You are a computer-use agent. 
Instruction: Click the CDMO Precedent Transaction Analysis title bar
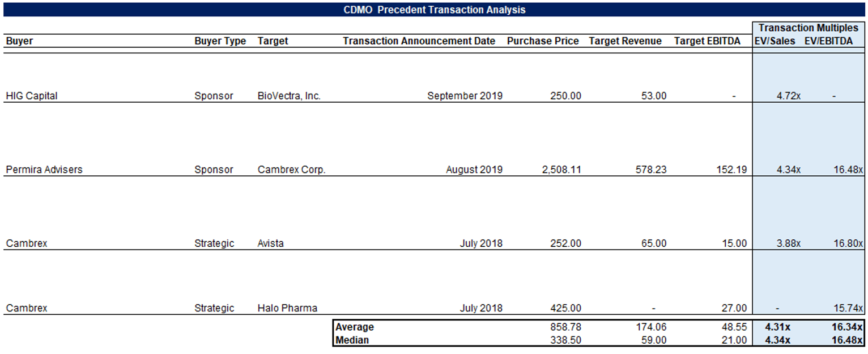(434, 10)
